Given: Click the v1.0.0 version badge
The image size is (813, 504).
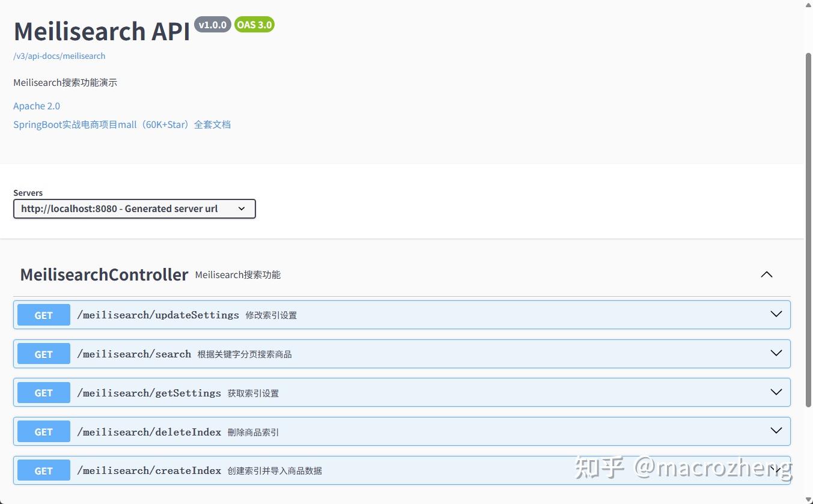Looking at the screenshot, I should (x=213, y=25).
